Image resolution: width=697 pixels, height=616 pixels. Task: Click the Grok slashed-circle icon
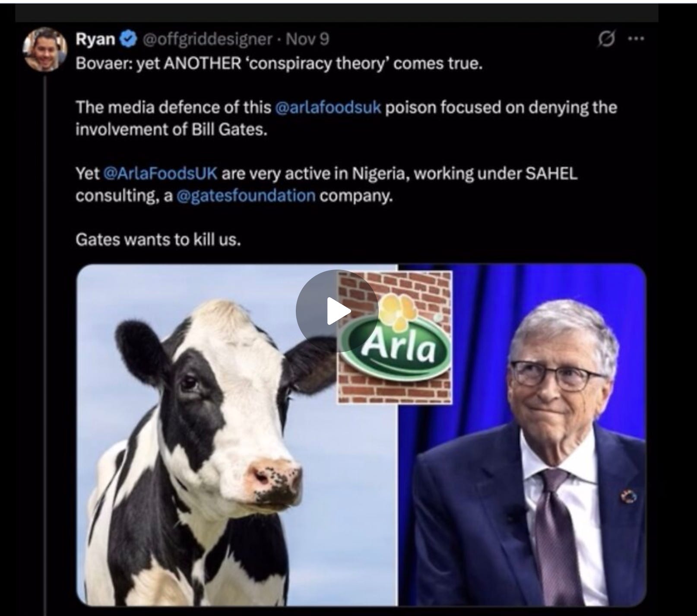point(606,39)
